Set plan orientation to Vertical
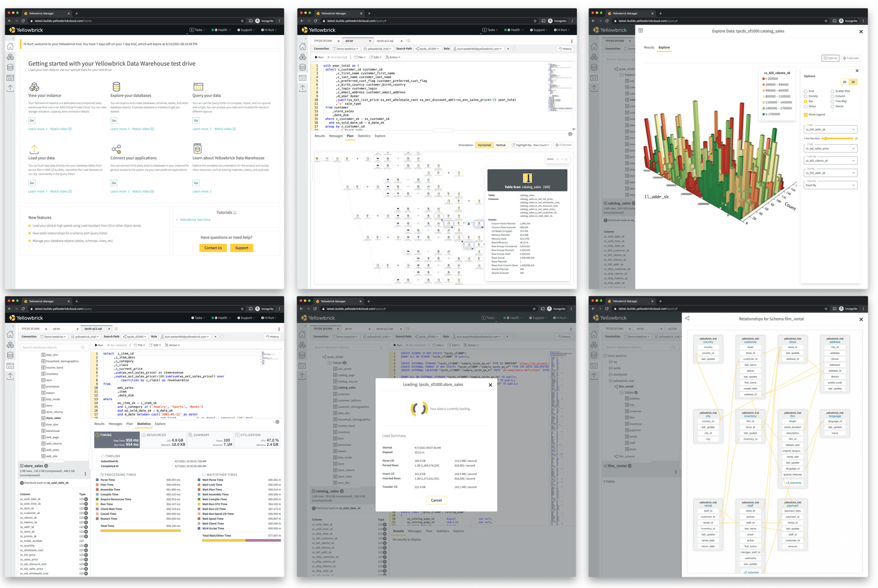 click(x=501, y=145)
